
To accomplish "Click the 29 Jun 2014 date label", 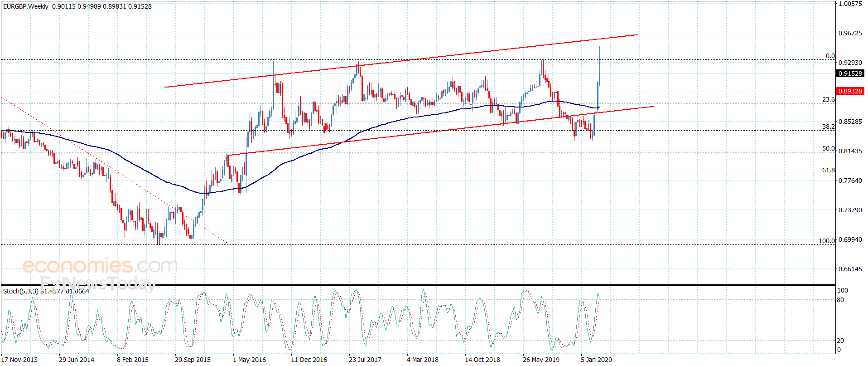I will [77, 360].
